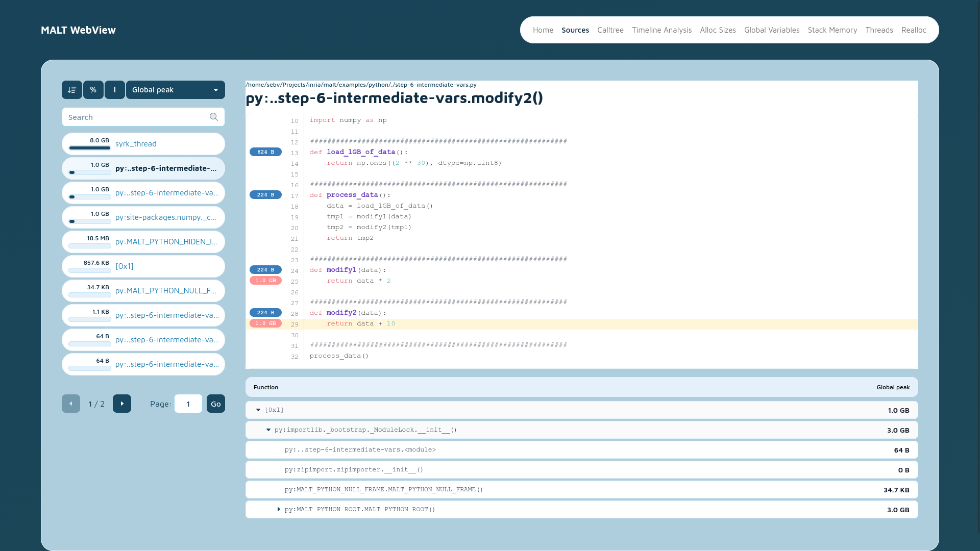Image resolution: width=980 pixels, height=551 pixels.
Task: Click the previous page arrow button
Action: pos(71,404)
